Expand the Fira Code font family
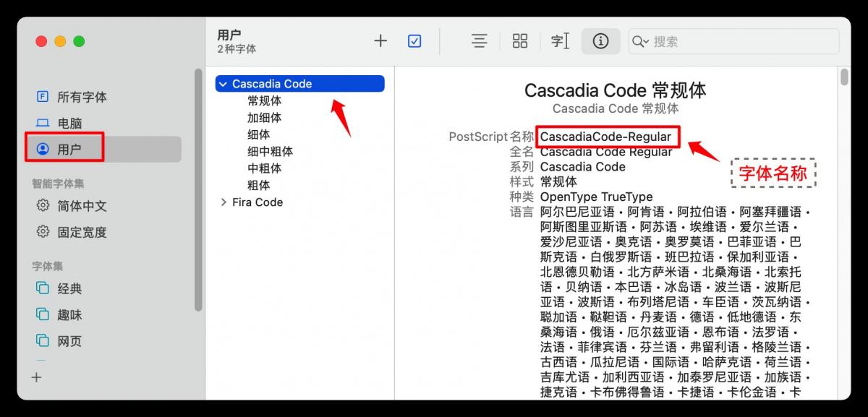The height and width of the screenshot is (417, 868). [223, 202]
